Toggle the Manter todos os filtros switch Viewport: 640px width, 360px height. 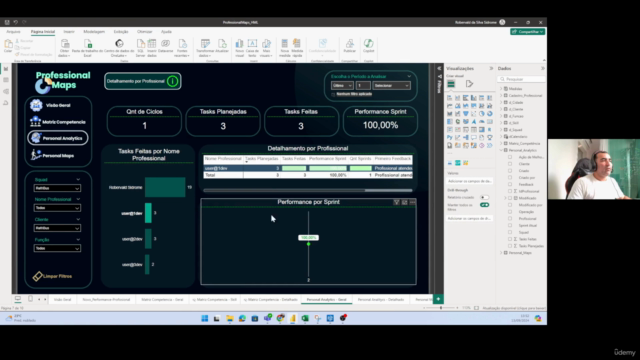coord(484,205)
